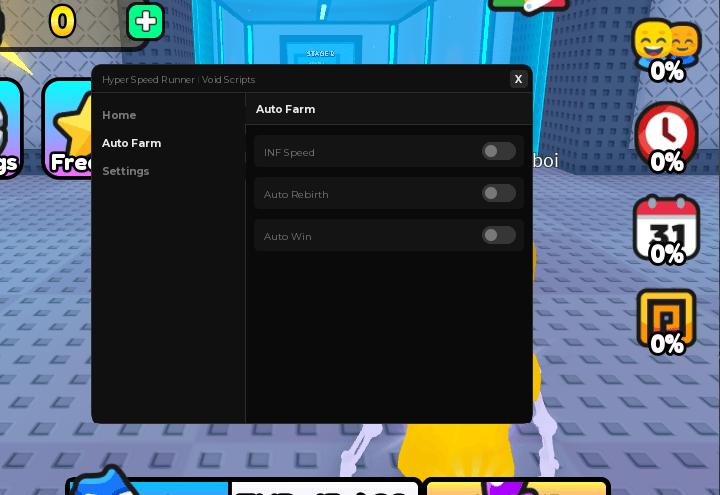Click the INF Speed label text

289,152
